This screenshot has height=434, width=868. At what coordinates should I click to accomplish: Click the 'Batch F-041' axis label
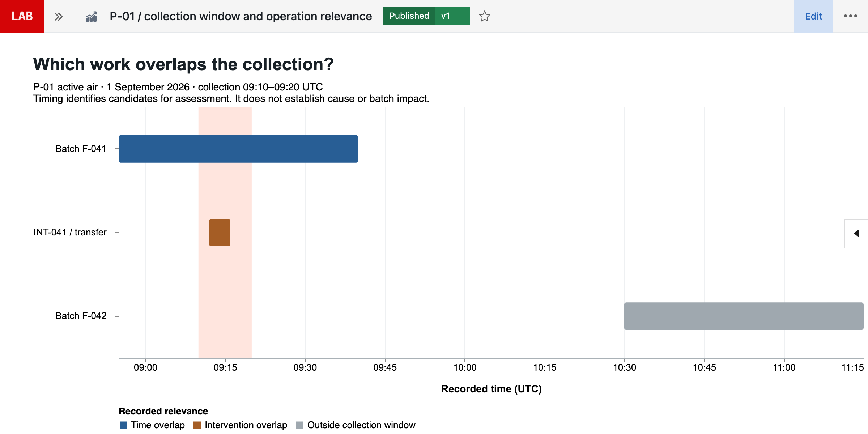[x=81, y=149]
